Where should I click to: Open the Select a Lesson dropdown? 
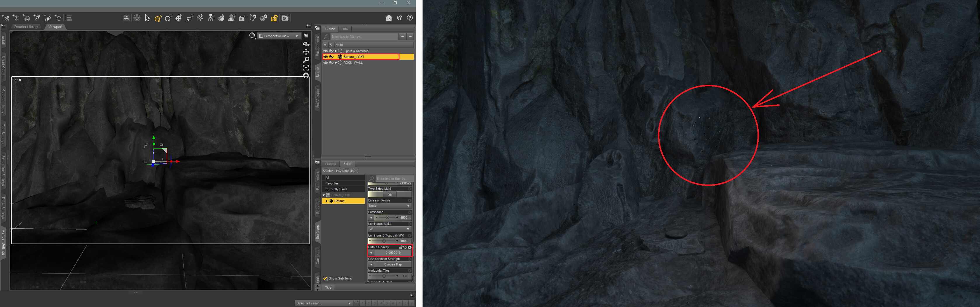[324, 303]
